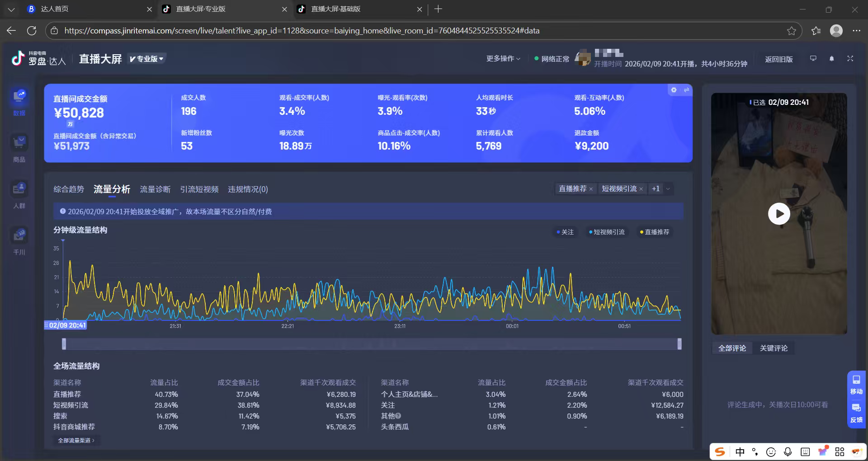Viewport: 868px width, 461px height.
Task: Enter fullscreen with the expand icon
Action: (850, 59)
